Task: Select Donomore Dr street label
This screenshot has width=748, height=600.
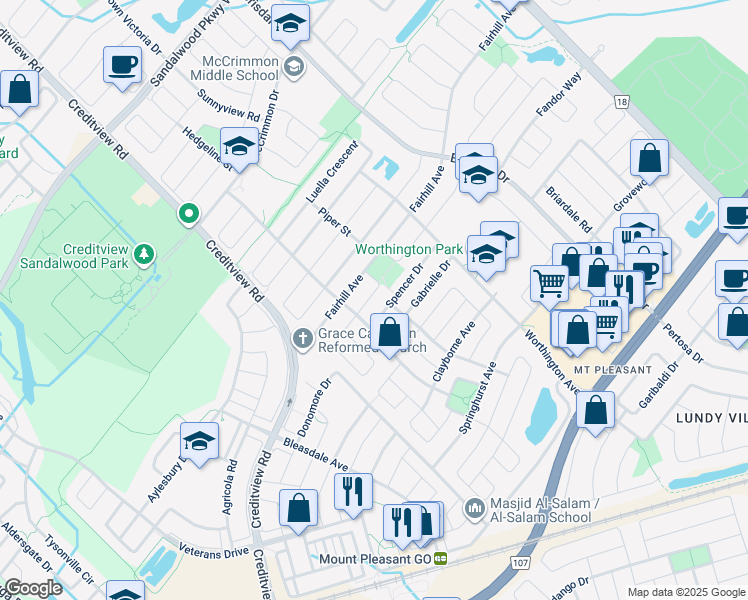Action: [x=314, y=408]
